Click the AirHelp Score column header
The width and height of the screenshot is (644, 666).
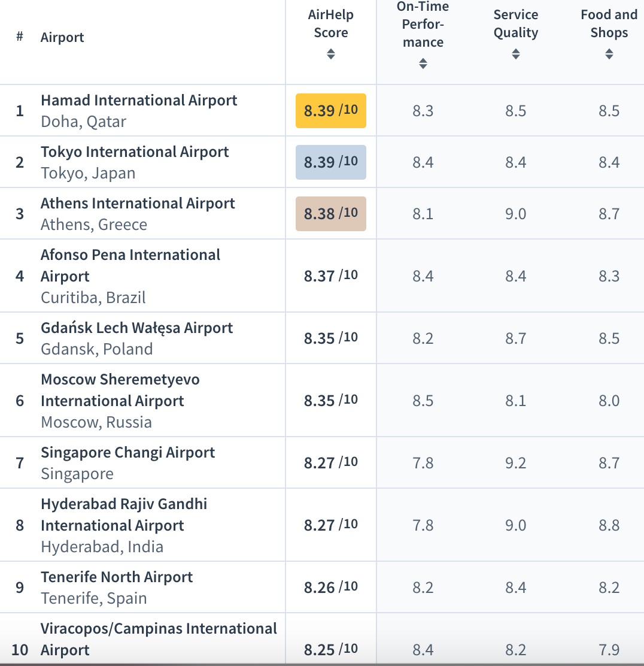(x=331, y=24)
